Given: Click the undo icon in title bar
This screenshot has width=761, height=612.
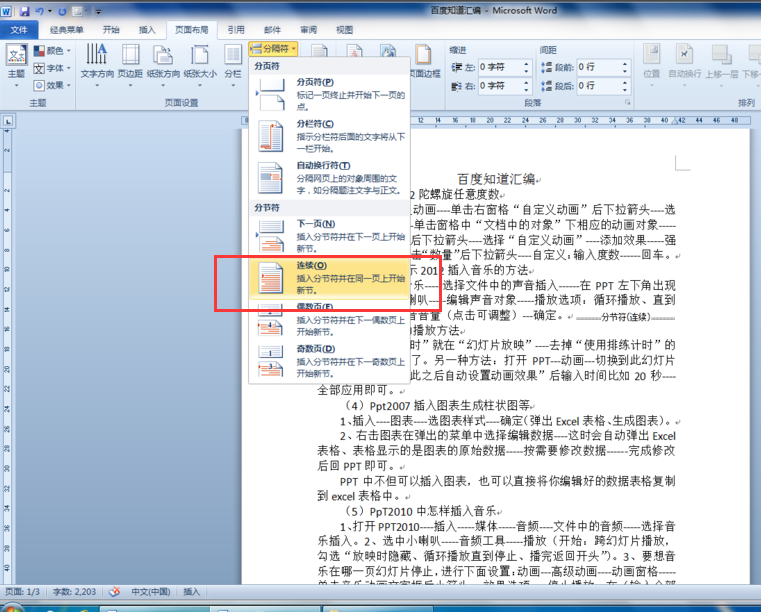Looking at the screenshot, I should click(x=40, y=11).
